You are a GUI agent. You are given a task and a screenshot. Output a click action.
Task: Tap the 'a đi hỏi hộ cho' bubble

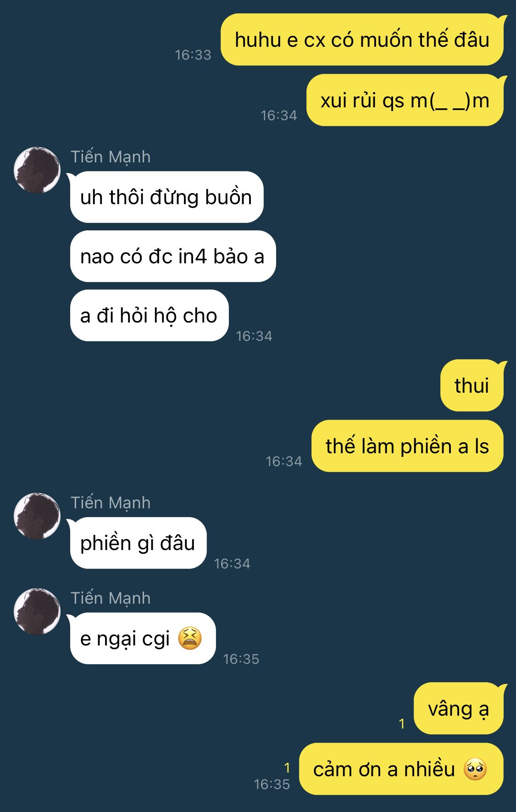click(149, 316)
